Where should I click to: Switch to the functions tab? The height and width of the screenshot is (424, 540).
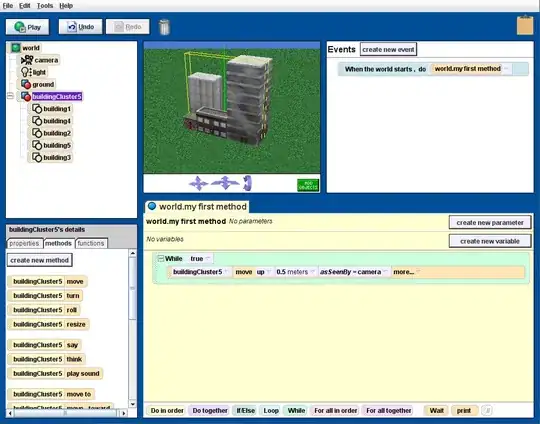pos(91,243)
